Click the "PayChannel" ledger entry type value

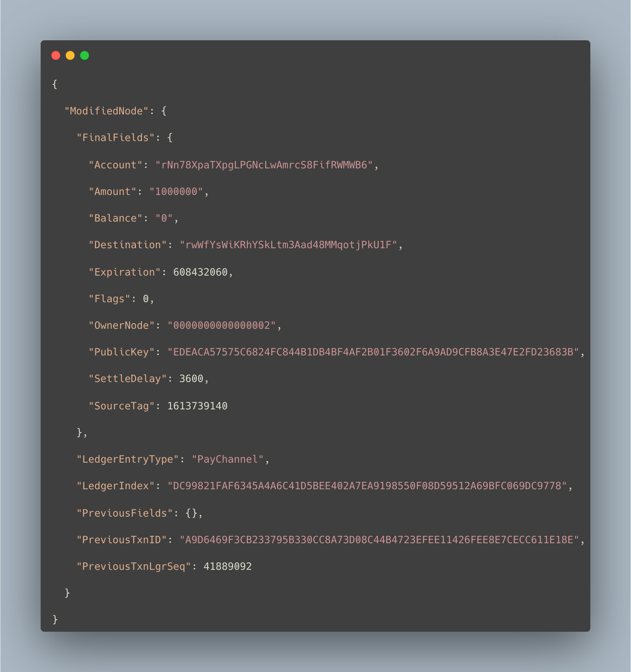tap(228, 459)
